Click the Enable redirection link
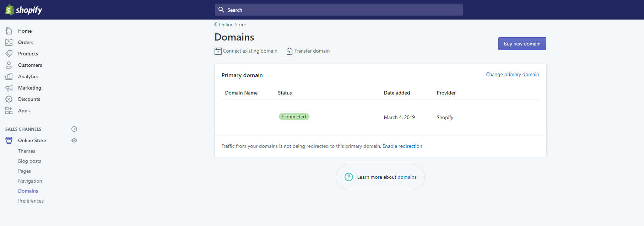Screen dimensions: 644x226 tap(402, 146)
